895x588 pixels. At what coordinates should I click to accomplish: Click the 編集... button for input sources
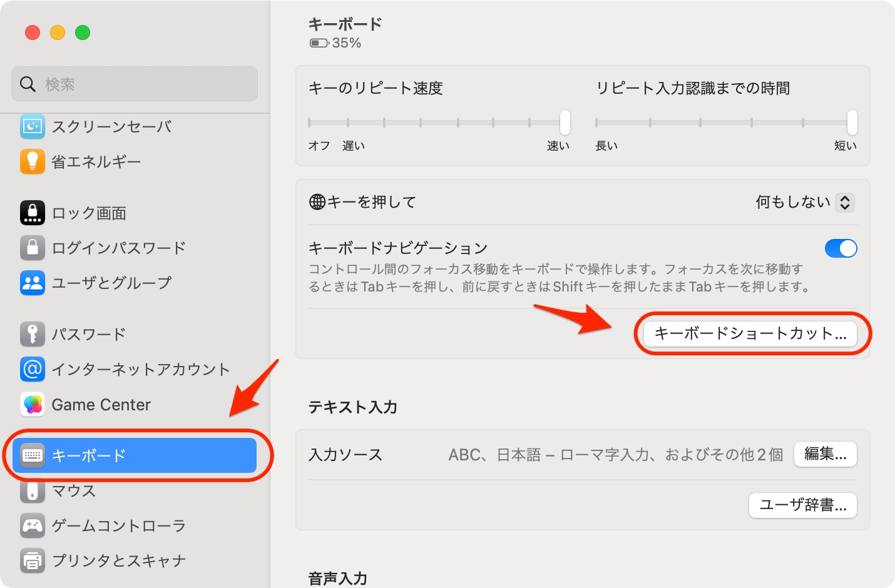(x=826, y=454)
